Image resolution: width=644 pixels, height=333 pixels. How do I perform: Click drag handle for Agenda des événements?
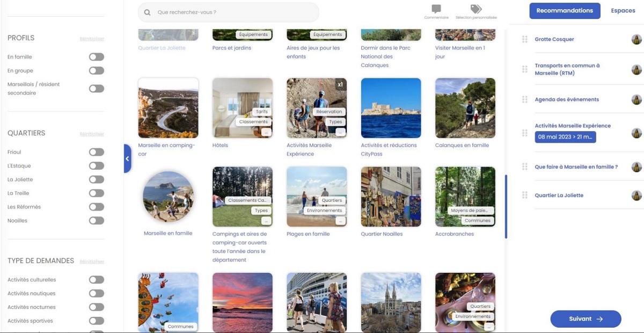pyautogui.click(x=525, y=99)
